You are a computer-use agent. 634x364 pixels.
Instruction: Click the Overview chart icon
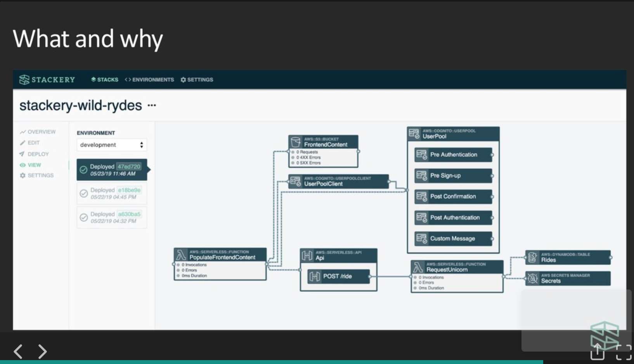click(23, 132)
